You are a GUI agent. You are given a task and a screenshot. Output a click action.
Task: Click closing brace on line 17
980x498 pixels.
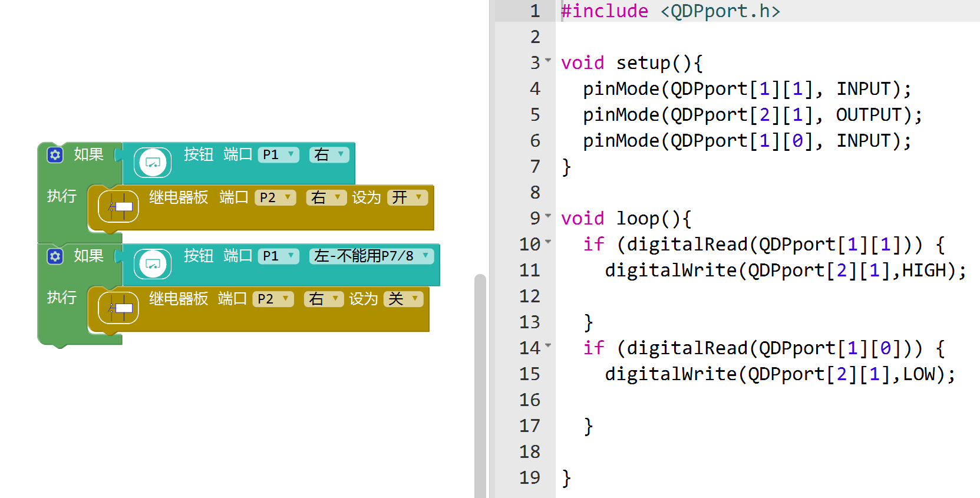(x=588, y=426)
